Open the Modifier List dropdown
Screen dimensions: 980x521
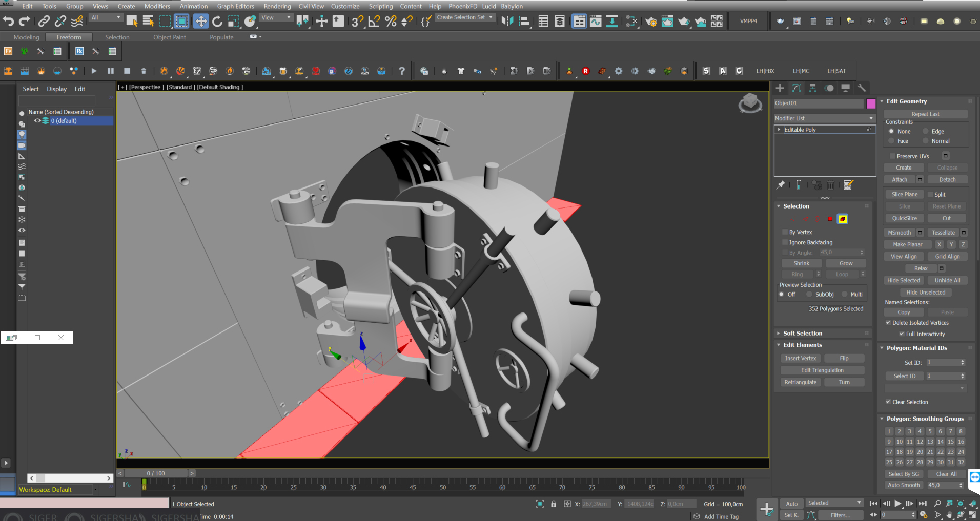(x=824, y=118)
